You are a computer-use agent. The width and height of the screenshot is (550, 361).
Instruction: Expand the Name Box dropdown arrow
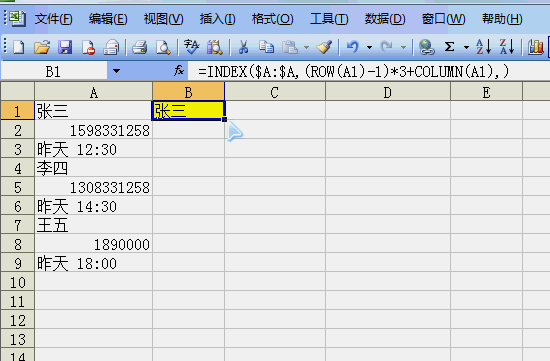pos(116,72)
